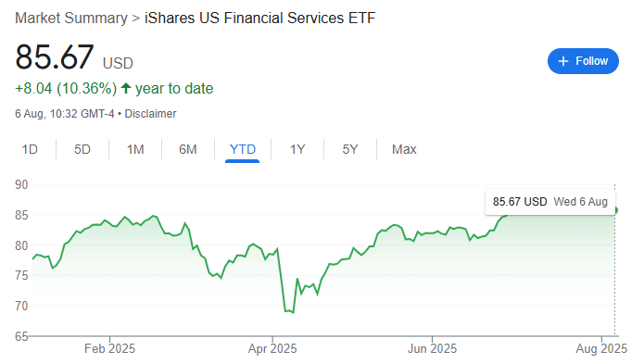Open the Disclaimer link
Image resolution: width=644 pixels, height=364 pixels.
coord(150,114)
